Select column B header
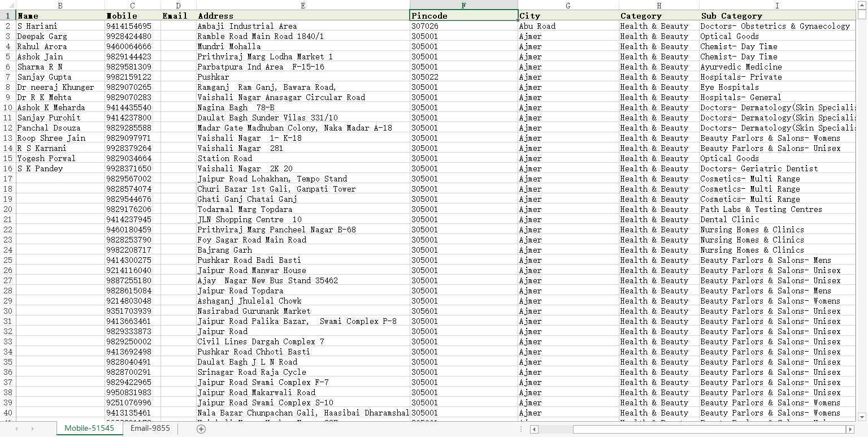868x437 pixels. (60, 6)
